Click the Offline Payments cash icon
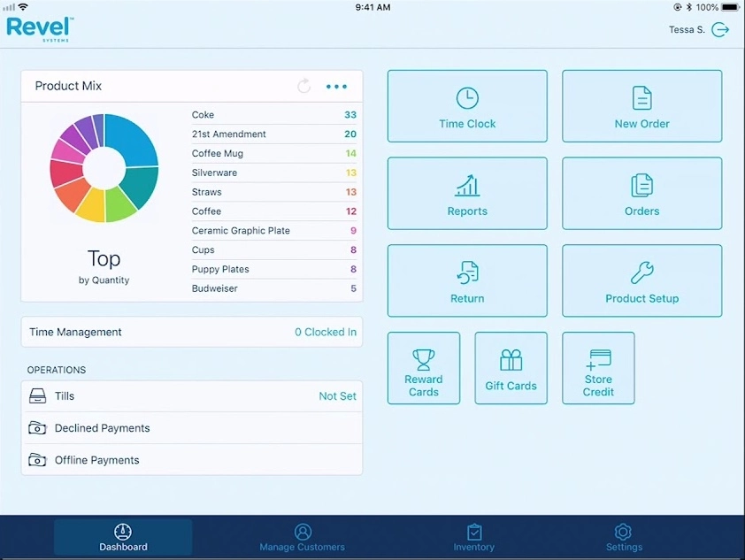 coord(37,460)
